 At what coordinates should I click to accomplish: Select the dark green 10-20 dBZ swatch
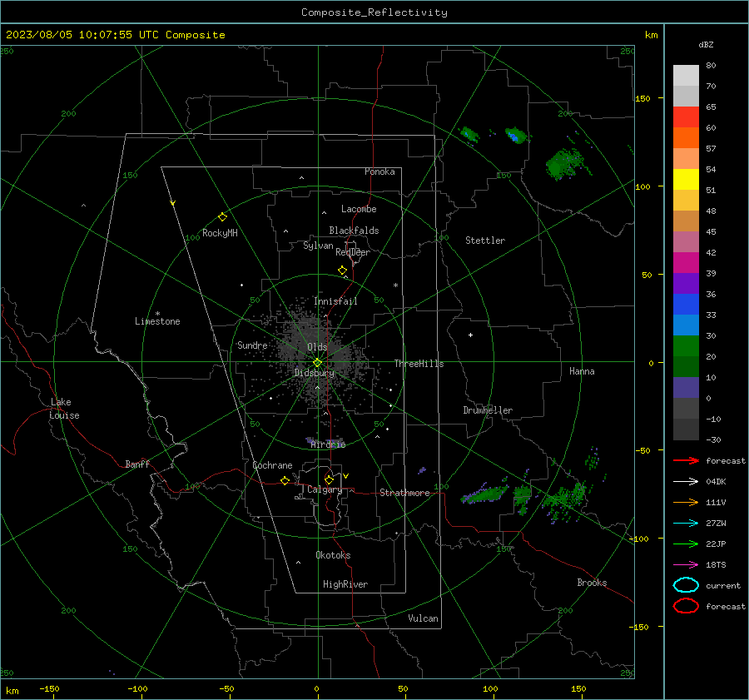686,367
